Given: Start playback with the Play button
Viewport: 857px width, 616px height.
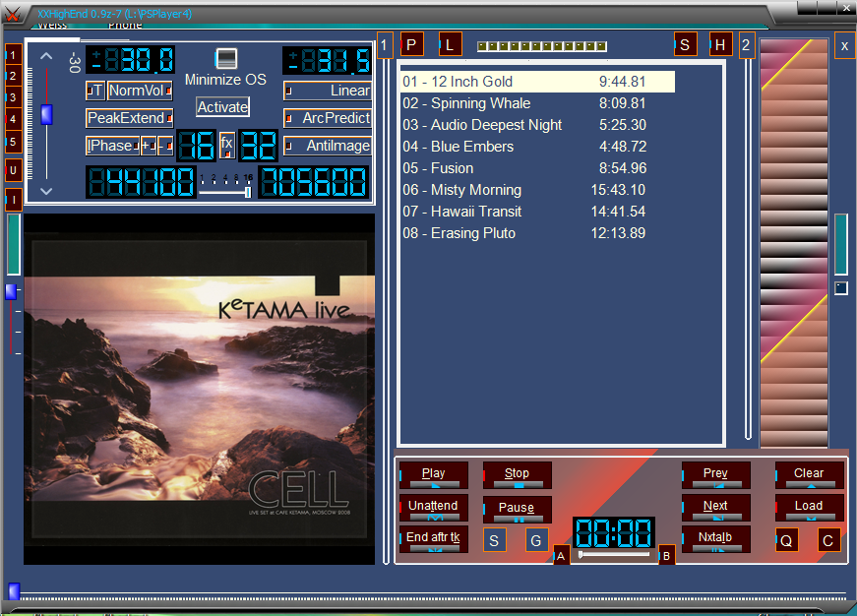Looking at the screenshot, I should [x=434, y=475].
